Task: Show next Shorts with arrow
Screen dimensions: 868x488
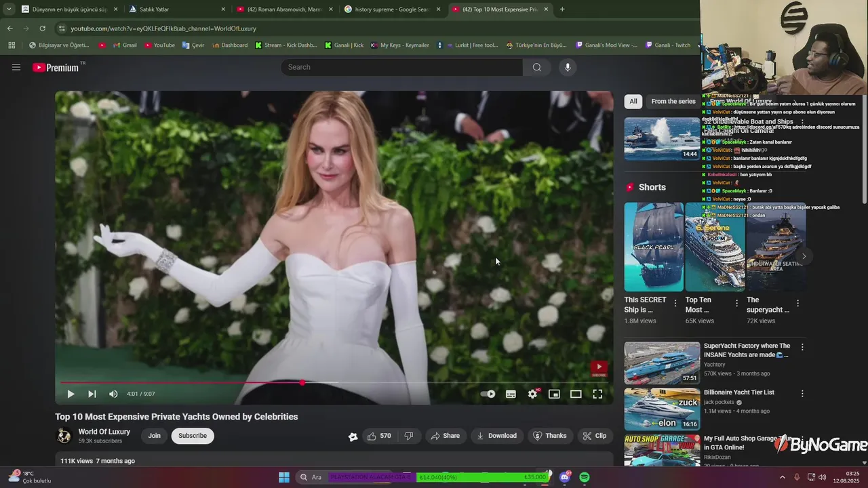Action: pos(804,256)
